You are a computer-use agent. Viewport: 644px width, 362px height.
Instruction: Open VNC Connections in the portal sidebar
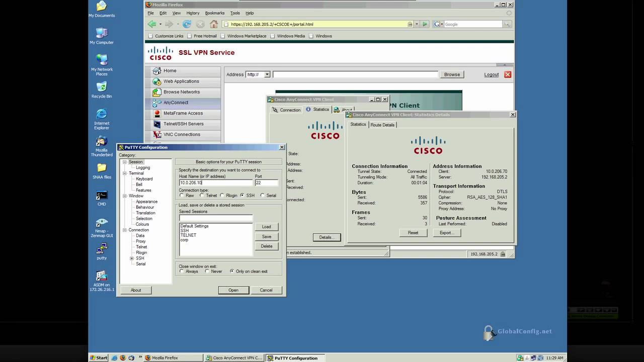pyautogui.click(x=183, y=134)
